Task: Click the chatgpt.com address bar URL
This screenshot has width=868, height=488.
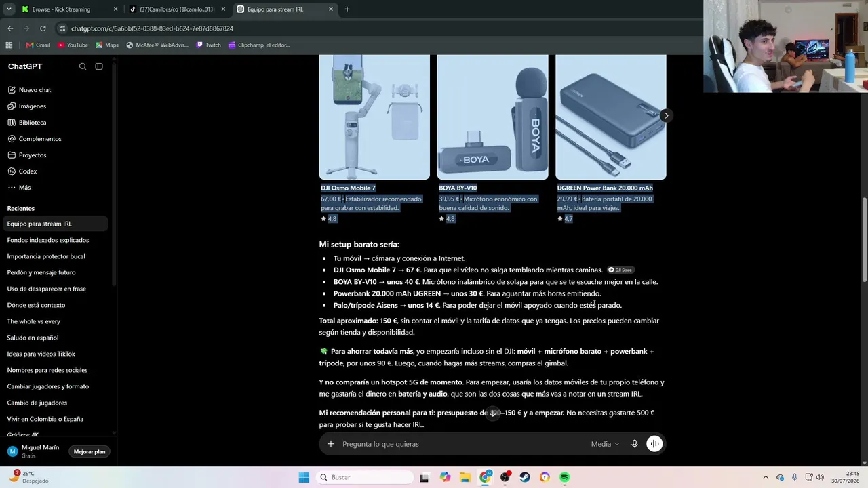Action: click(x=152, y=28)
